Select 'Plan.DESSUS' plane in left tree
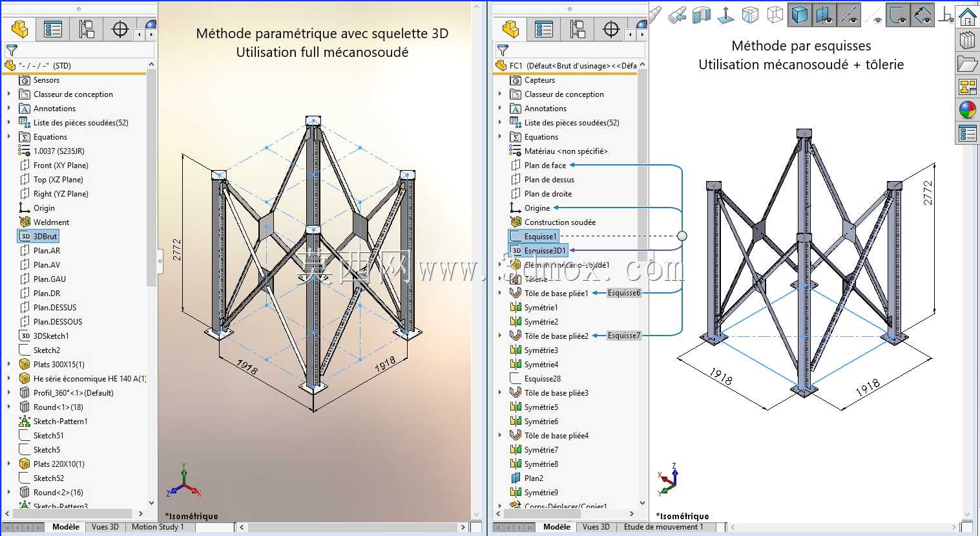Screen dimensions: 980x536 click(48, 308)
